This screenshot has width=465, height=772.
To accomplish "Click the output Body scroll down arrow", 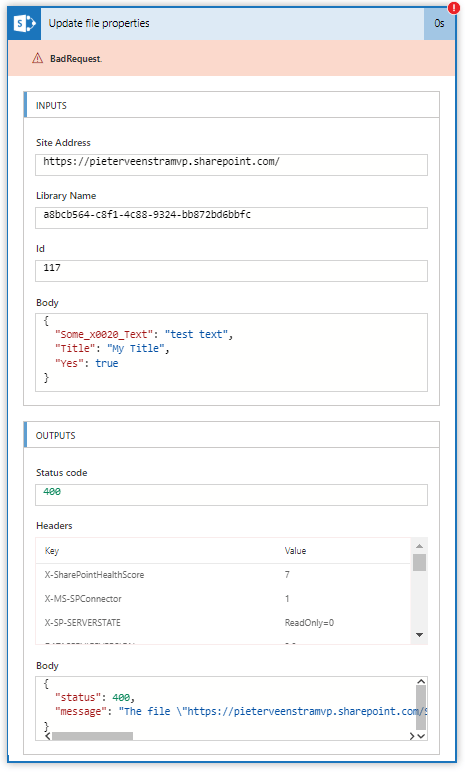I will (x=421, y=736).
